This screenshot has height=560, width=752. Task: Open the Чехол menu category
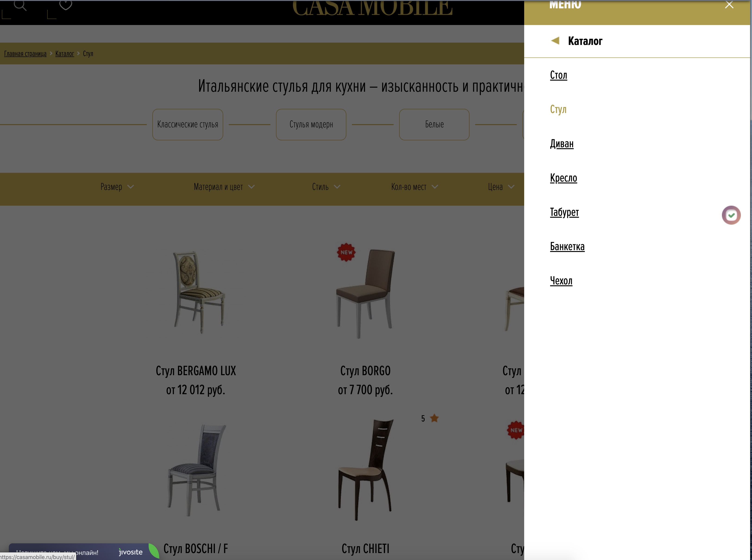pyautogui.click(x=561, y=281)
